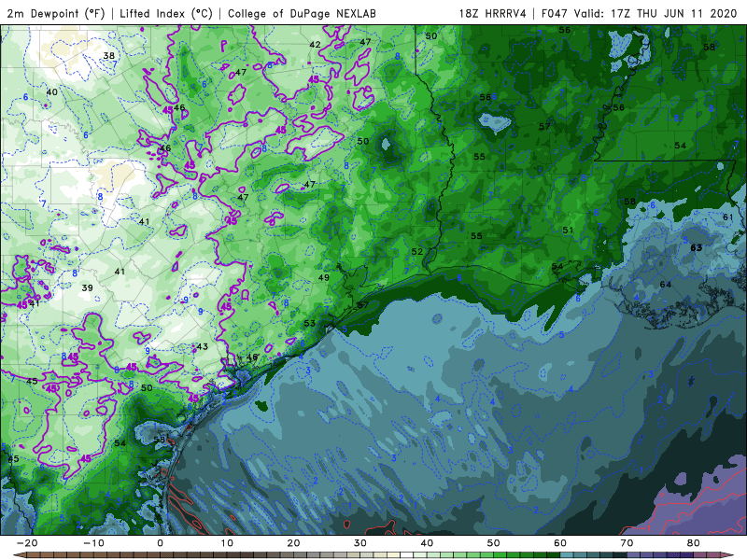Click the dewpoint value 51 on the map
The height and width of the screenshot is (560, 747).
[568, 230]
